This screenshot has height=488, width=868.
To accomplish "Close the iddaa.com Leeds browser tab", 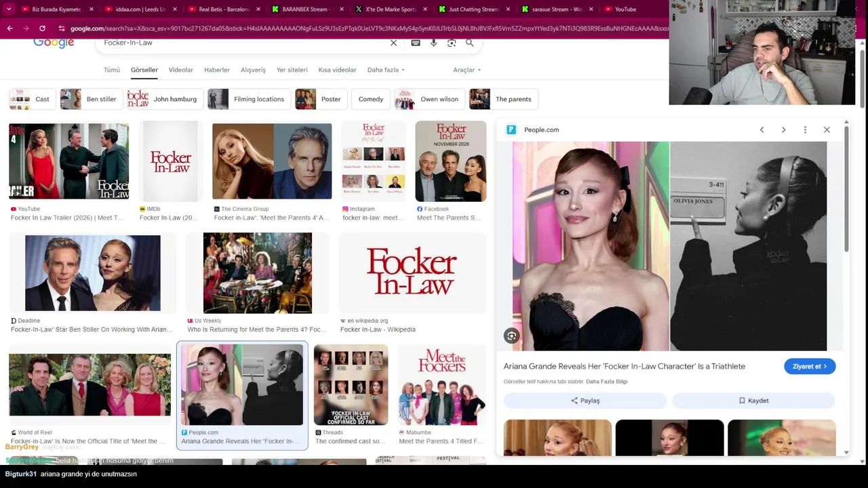I will [175, 9].
